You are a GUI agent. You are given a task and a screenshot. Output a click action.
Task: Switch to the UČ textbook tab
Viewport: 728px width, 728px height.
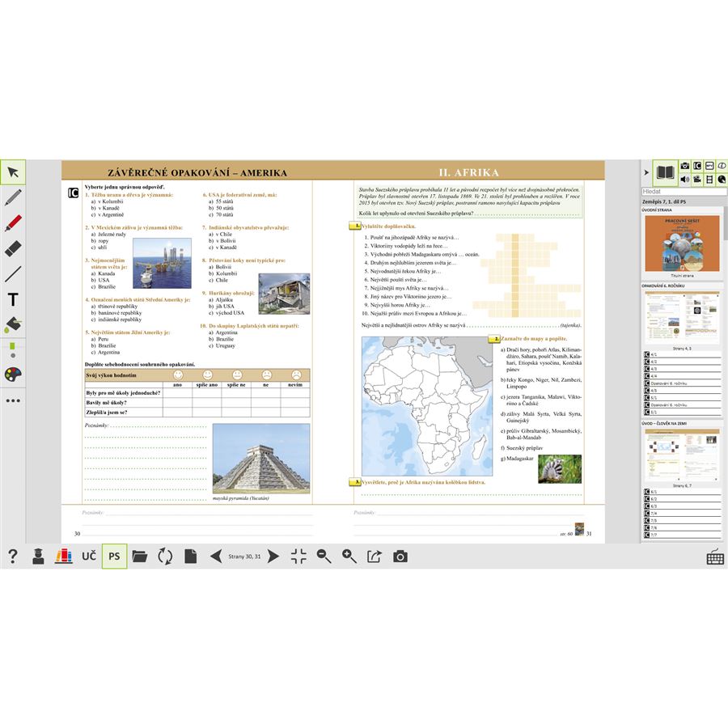pos(89,556)
